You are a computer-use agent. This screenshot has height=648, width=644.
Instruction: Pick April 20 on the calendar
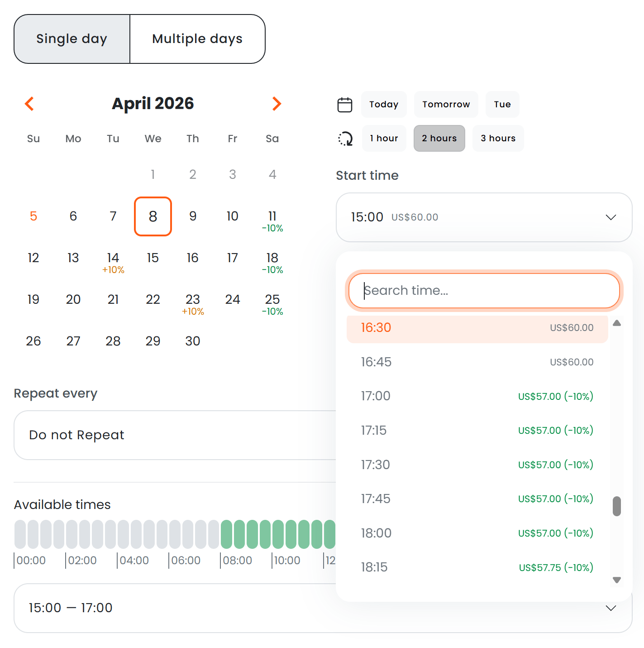click(x=73, y=300)
